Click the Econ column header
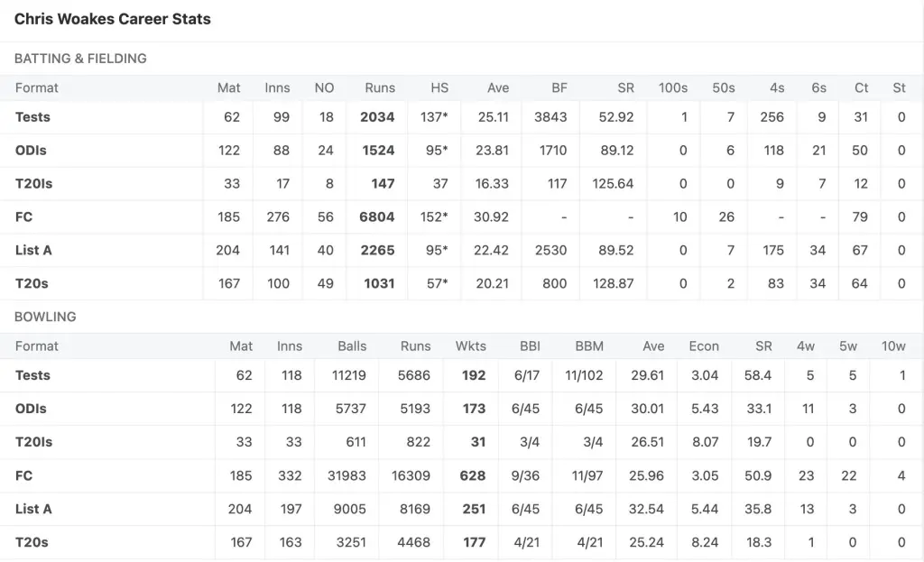Screen dimensions: 924x562 704,346
